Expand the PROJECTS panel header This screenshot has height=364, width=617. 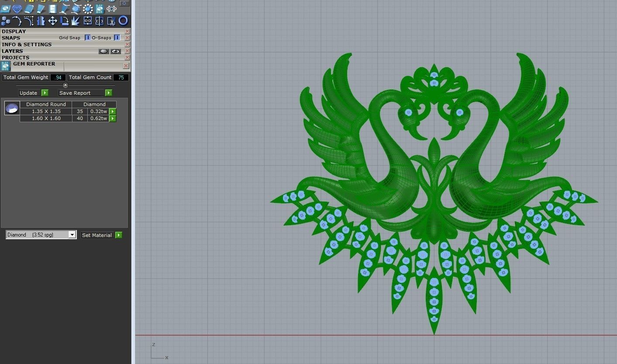(16, 58)
